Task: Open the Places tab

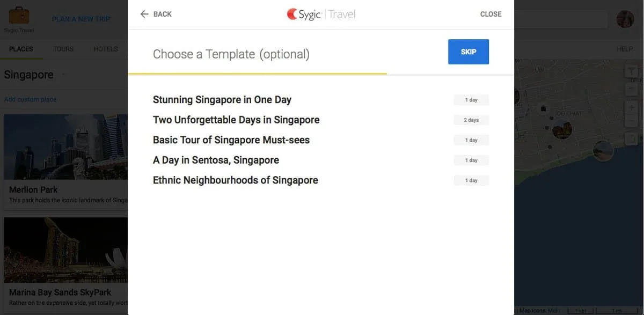Action: coord(21,49)
